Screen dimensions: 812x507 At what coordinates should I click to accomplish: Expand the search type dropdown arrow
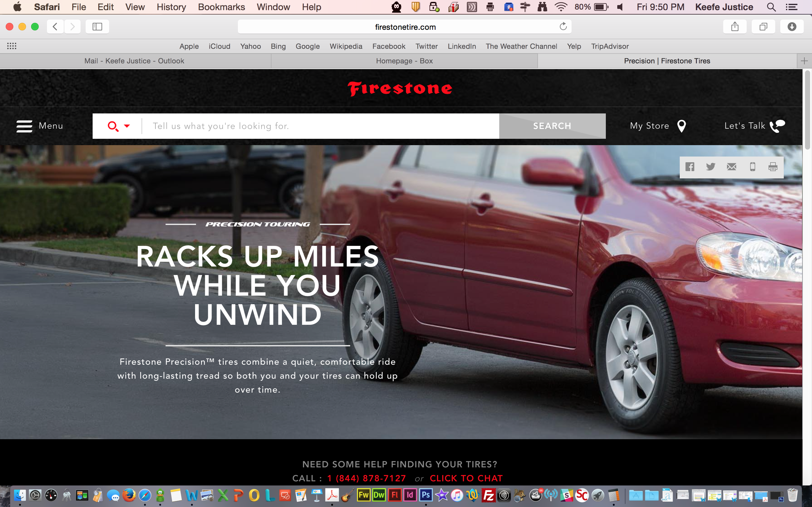pyautogui.click(x=127, y=126)
